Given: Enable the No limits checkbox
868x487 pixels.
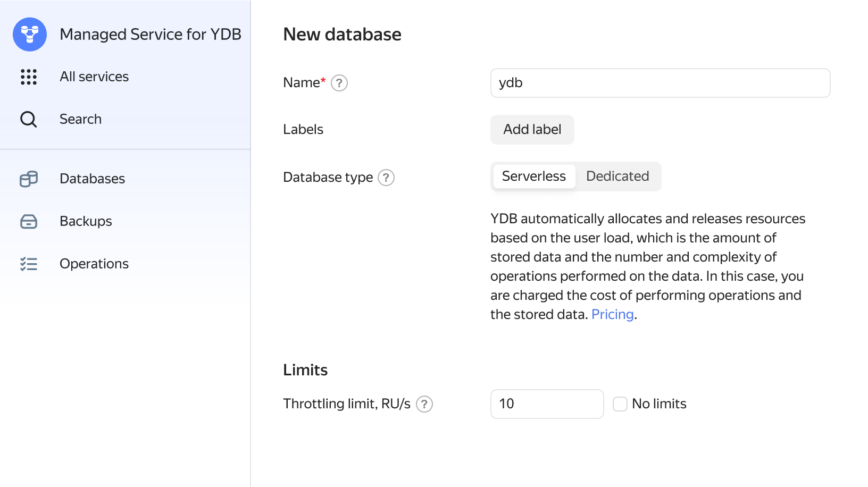Looking at the screenshot, I should pos(620,404).
